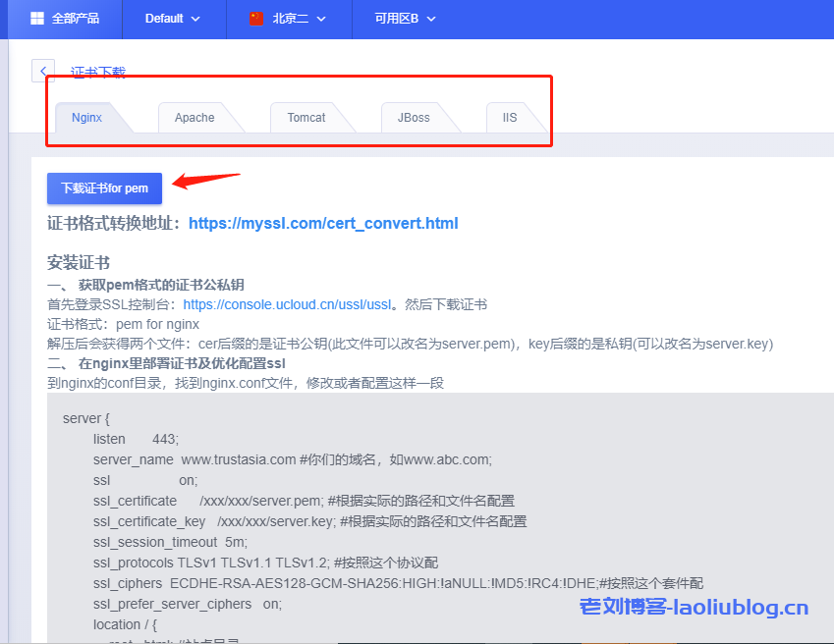Viewport: 834px width, 644px height.
Task: Click the ssl_protocols line in config
Action: click(265, 563)
